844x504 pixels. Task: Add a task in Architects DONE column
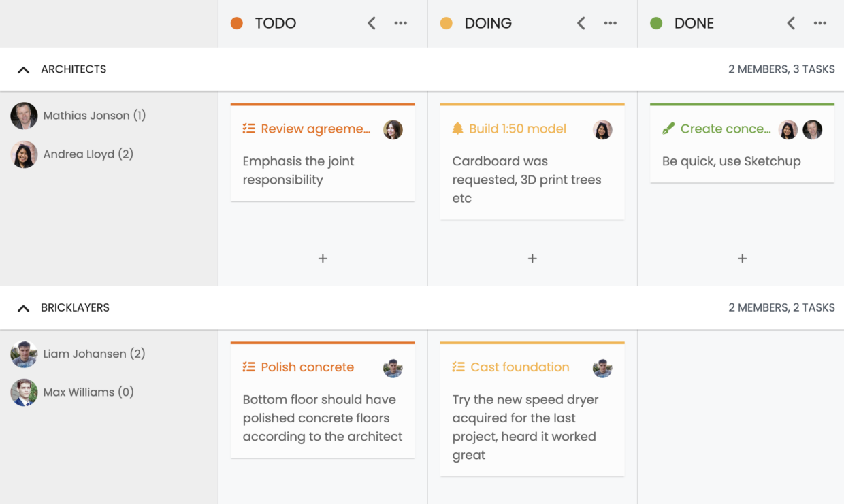(x=742, y=258)
